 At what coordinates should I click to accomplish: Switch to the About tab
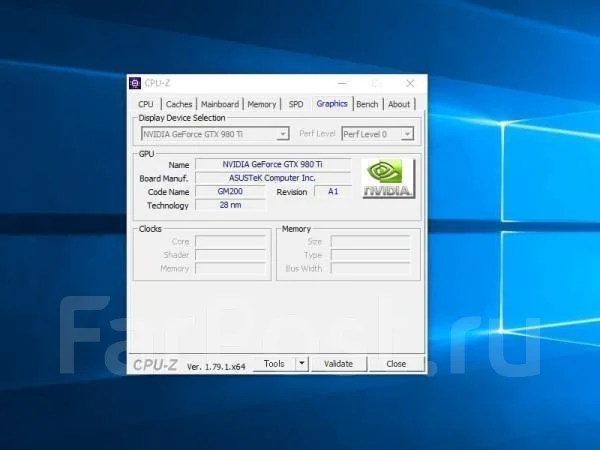[x=399, y=104]
